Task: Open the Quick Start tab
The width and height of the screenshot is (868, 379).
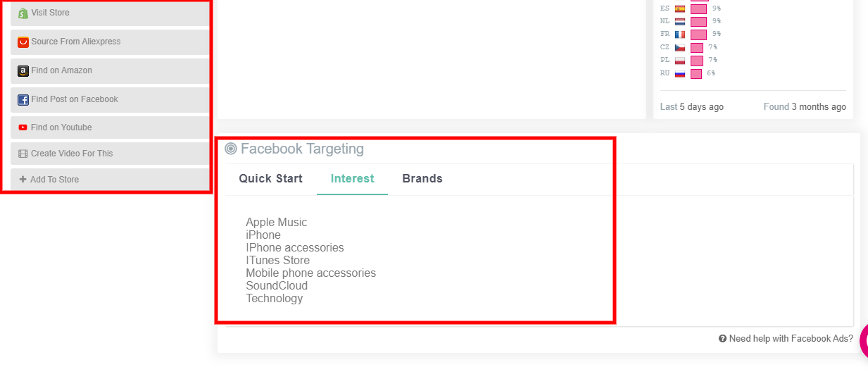Action: click(270, 179)
